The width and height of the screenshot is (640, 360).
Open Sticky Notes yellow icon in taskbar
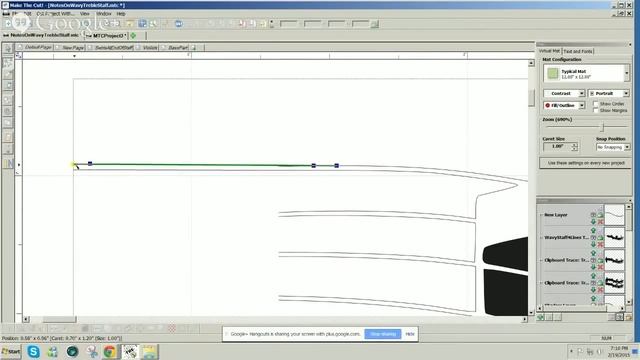(150, 351)
